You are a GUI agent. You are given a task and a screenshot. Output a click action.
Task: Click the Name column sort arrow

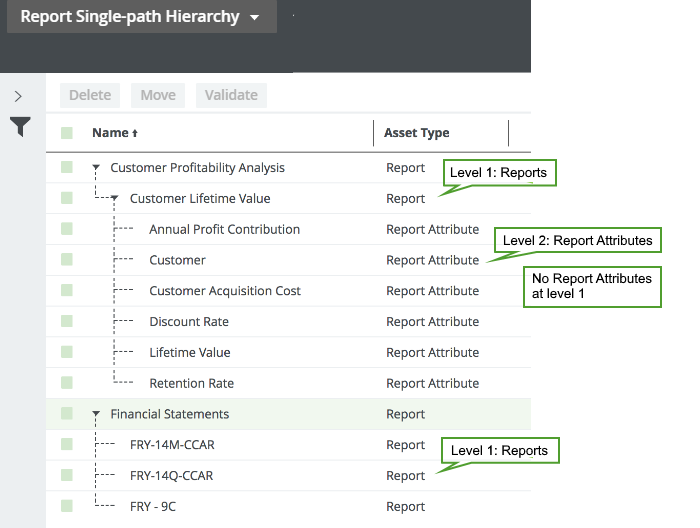click(x=135, y=133)
